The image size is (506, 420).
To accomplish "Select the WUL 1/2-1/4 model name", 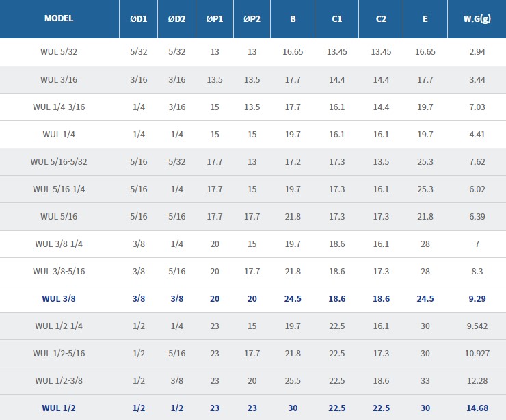I will [x=59, y=326].
